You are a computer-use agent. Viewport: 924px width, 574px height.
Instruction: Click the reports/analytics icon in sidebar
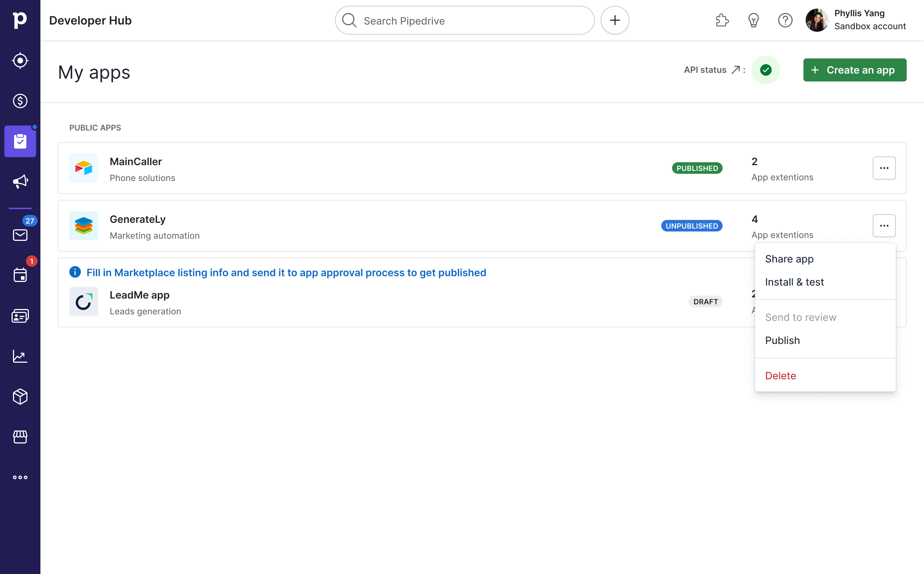click(21, 357)
